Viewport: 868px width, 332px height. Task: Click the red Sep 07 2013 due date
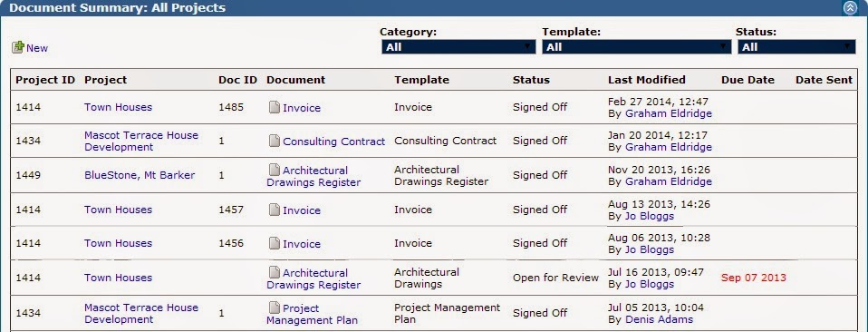pyautogui.click(x=754, y=278)
